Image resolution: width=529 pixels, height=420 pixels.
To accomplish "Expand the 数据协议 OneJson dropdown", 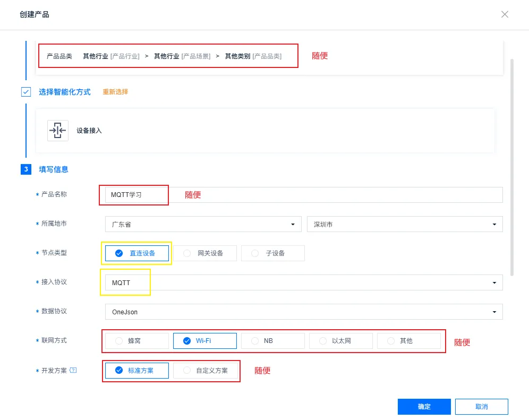I will [x=304, y=312].
